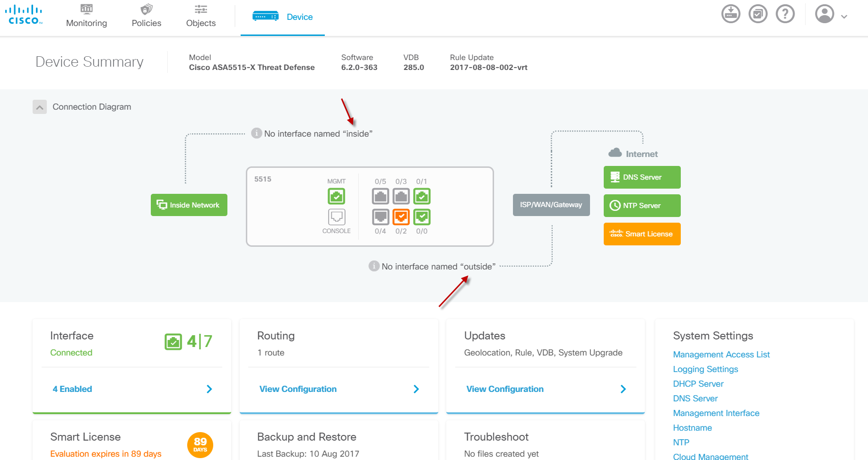868x460 pixels.
Task: Open the help question mark icon
Action: (785, 14)
